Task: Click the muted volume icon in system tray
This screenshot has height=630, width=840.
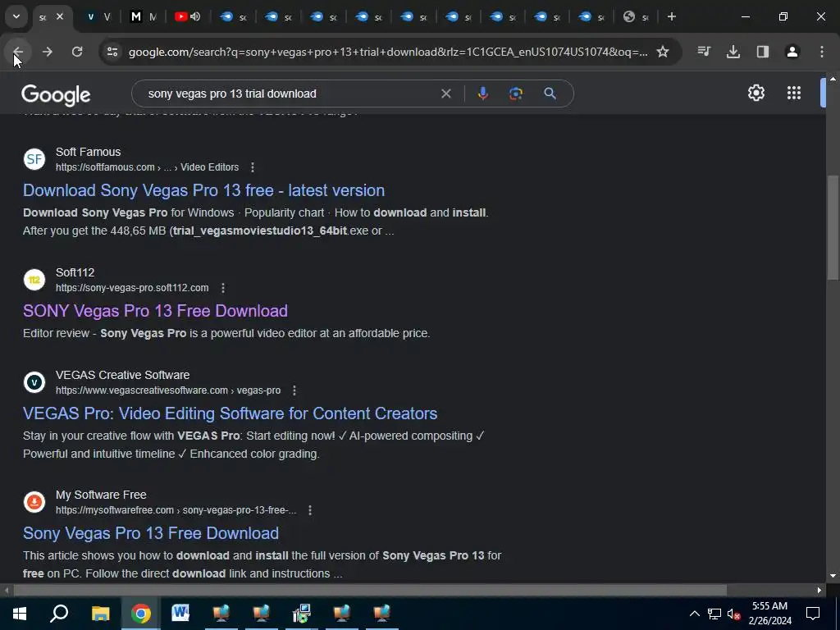Action: pyautogui.click(x=734, y=614)
